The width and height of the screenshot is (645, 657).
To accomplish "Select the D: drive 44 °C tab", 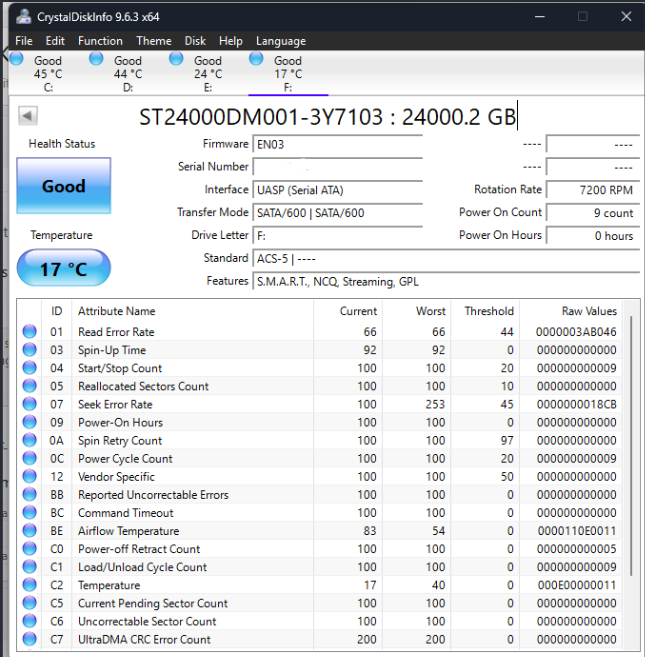I will pos(128,74).
